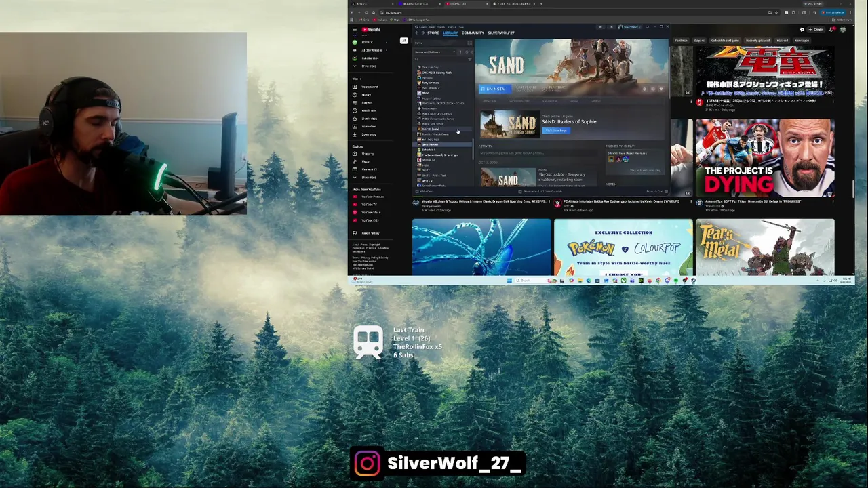868x488 pixels.
Task: Select the All chip on YouTube
Action: tap(403, 41)
